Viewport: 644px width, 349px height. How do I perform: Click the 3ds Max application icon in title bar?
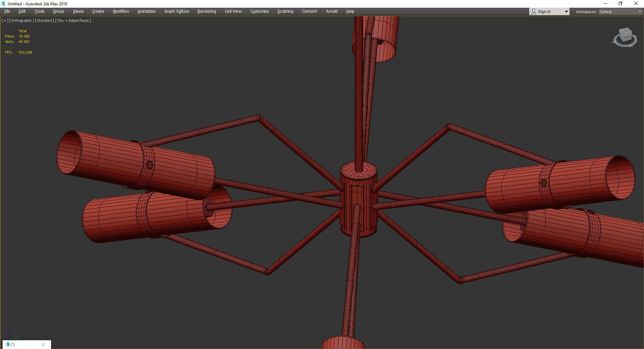(4, 4)
